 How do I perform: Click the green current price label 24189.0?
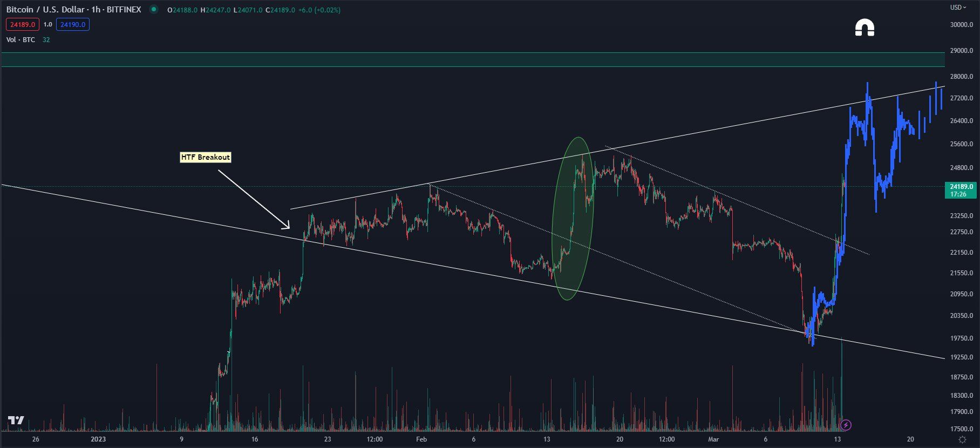click(962, 190)
